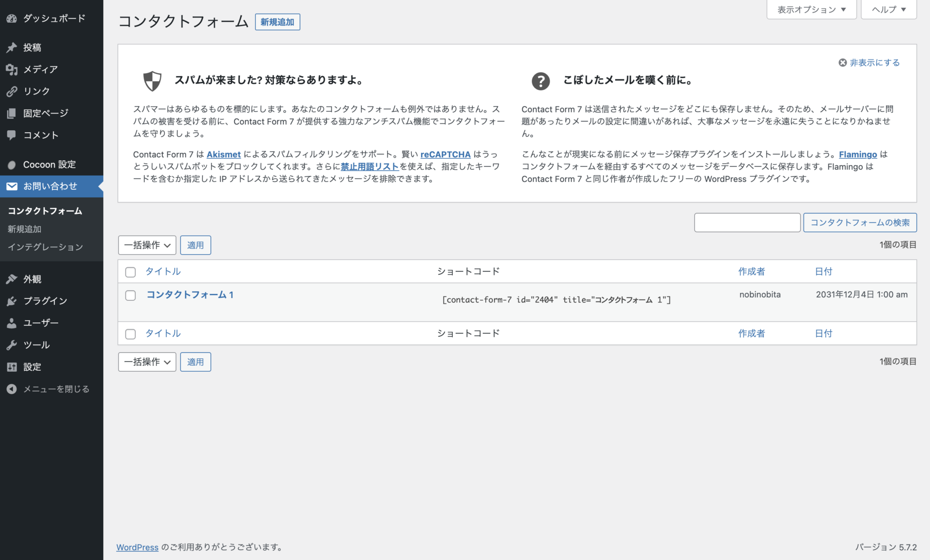This screenshot has height=560, width=930.
Task: Select コンタクトフォーム submenu item
Action: coord(45,211)
